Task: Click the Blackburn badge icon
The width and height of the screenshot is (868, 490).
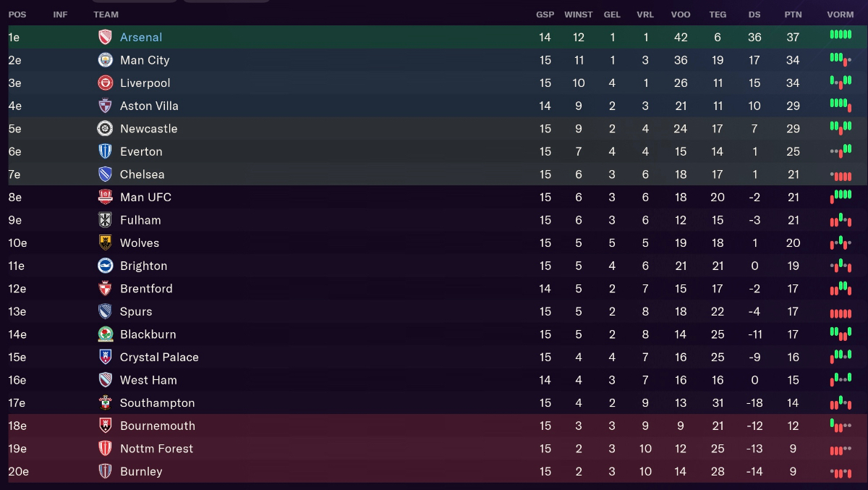Action: click(106, 334)
